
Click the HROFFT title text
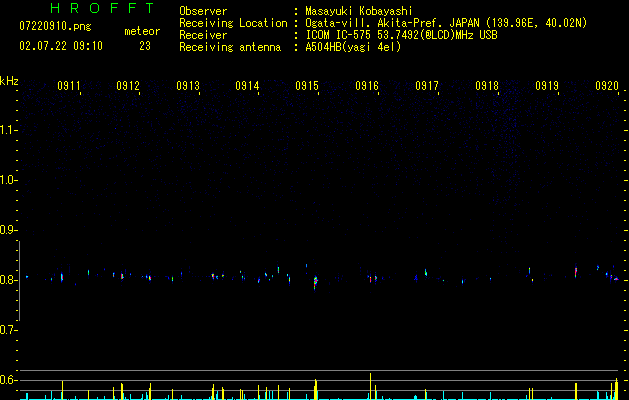coord(102,8)
